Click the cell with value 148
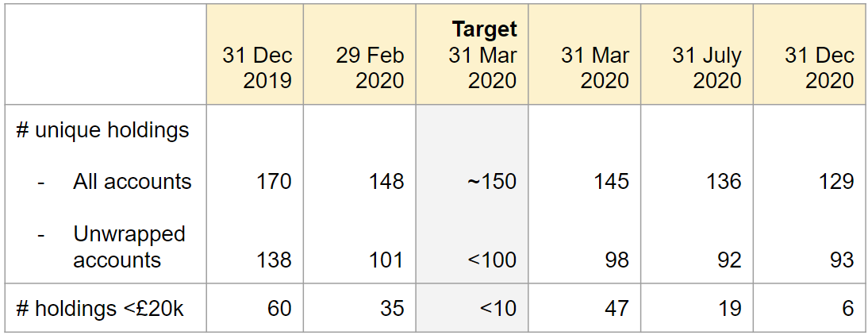 386,181
